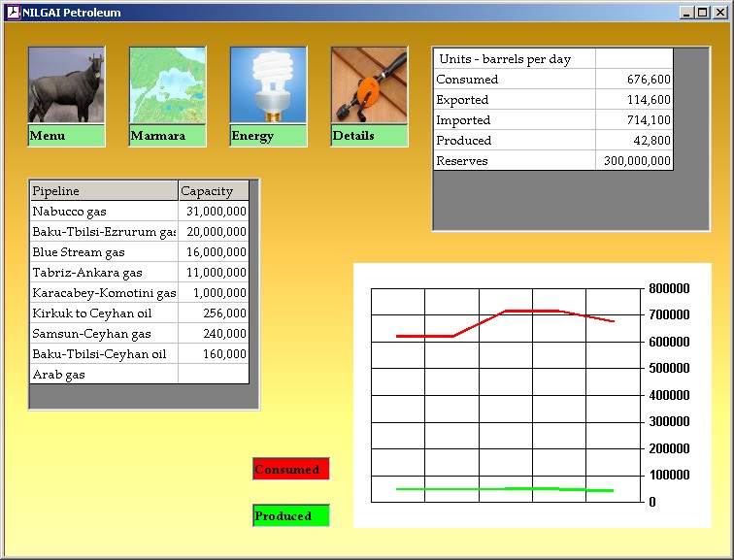Click the green Produced legend swatch
The width and height of the screenshot is (734, 560).
tap(291, 516)
